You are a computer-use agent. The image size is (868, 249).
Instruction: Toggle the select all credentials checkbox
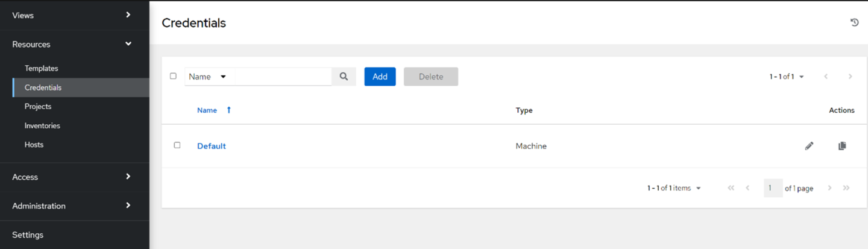coord(174,77)
